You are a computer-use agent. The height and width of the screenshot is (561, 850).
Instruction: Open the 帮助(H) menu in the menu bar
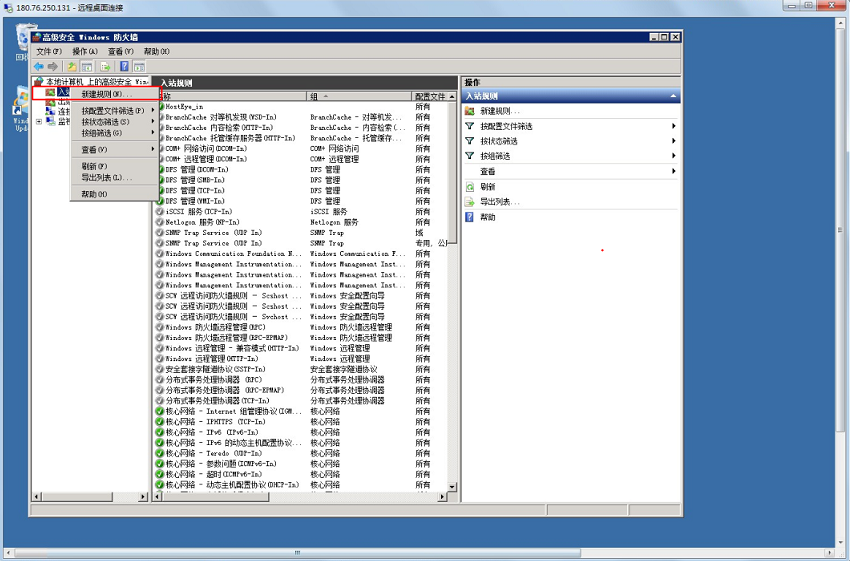point(156,51)
